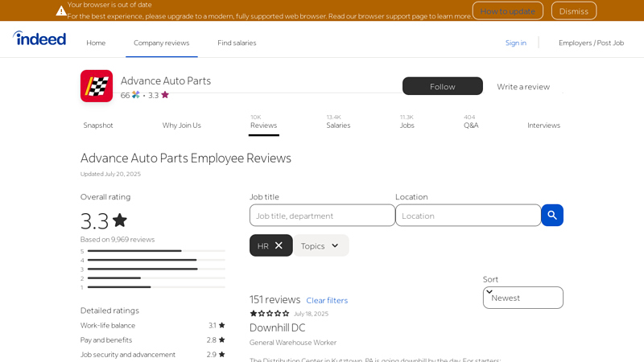The image size is (644, 362).
Task: Open Company reviews navigation item
Action: 162,43
